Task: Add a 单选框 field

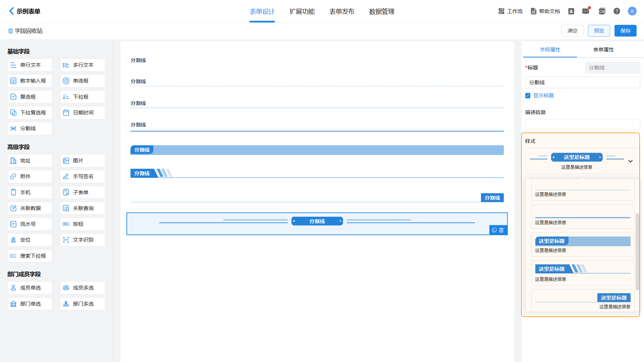Action: 83,81
